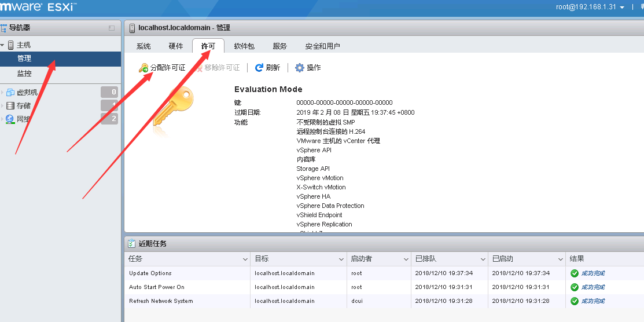
Task: Switch to the 系统 tab
Action: tap(143, 46)
